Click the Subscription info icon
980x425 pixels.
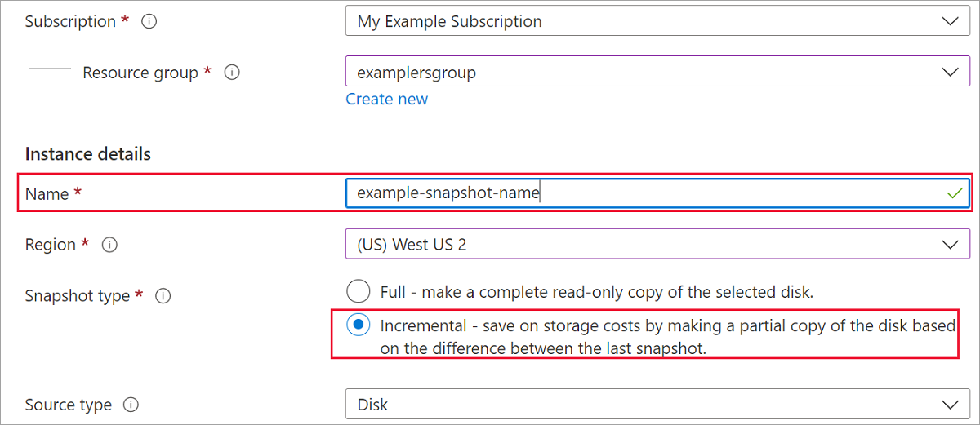point(149,22)
